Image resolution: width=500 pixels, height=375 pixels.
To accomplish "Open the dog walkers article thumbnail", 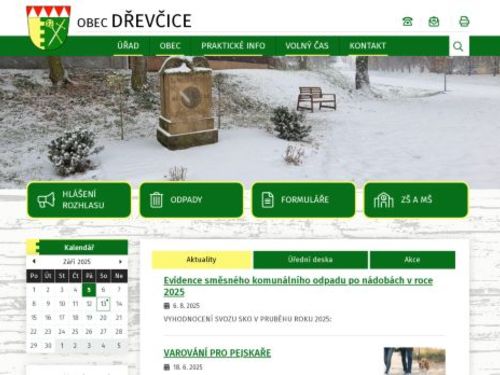I will coord(414,361).
